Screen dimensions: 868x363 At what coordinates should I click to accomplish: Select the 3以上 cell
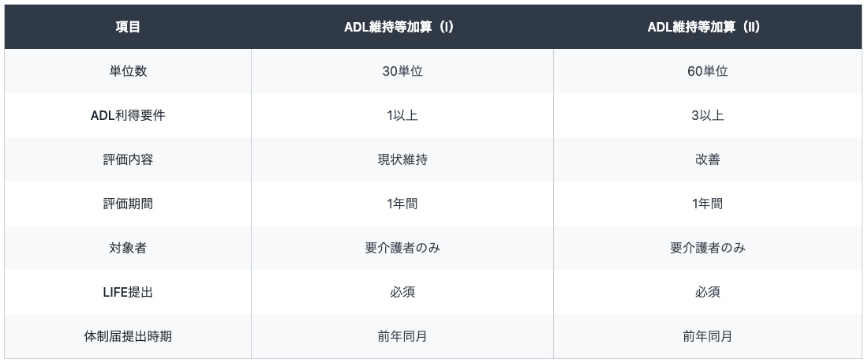(x=707, y=115)
